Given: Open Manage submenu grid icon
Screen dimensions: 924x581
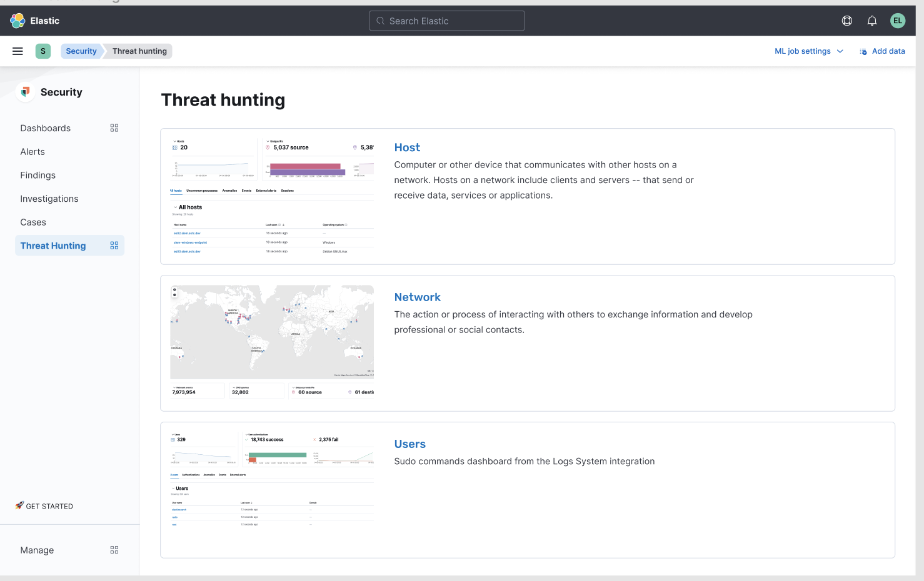Looking at the screenshot, I should coord(114,550).
